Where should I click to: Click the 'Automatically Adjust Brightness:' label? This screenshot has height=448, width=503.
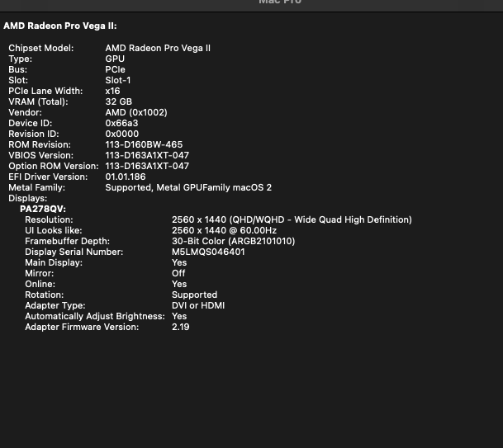[x=95, y=317]
